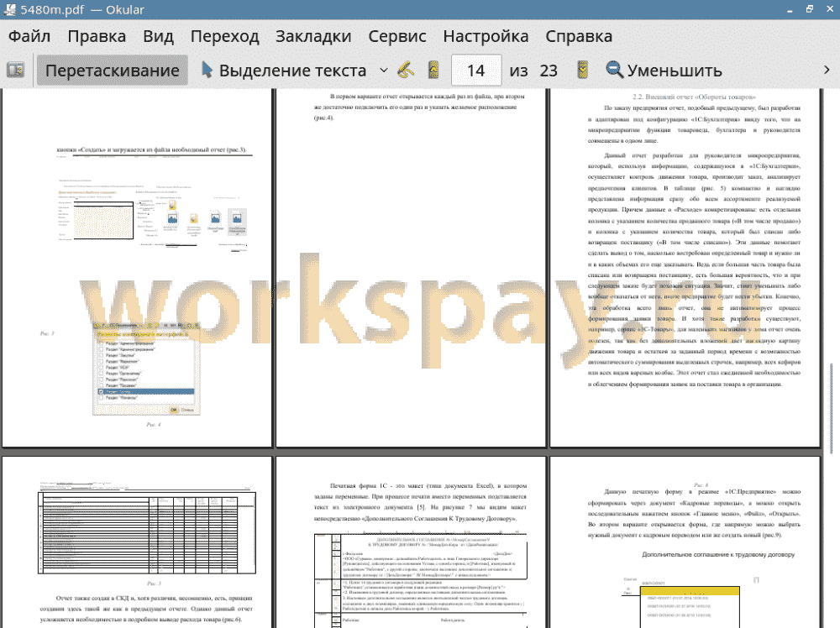The width and height of the screenshot is (840, 628).
Task: Activate the Выделение текста selection tool
Action: pos(283,71)
